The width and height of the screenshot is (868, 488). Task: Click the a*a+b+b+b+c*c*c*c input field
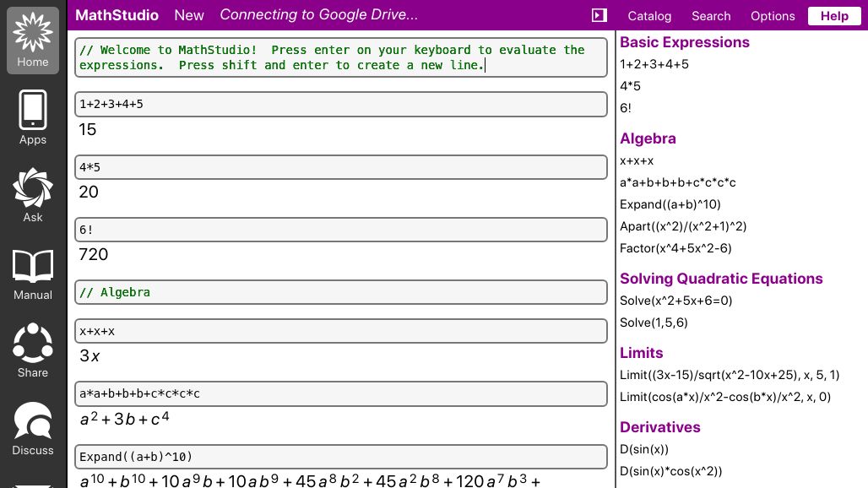(341, 393)
